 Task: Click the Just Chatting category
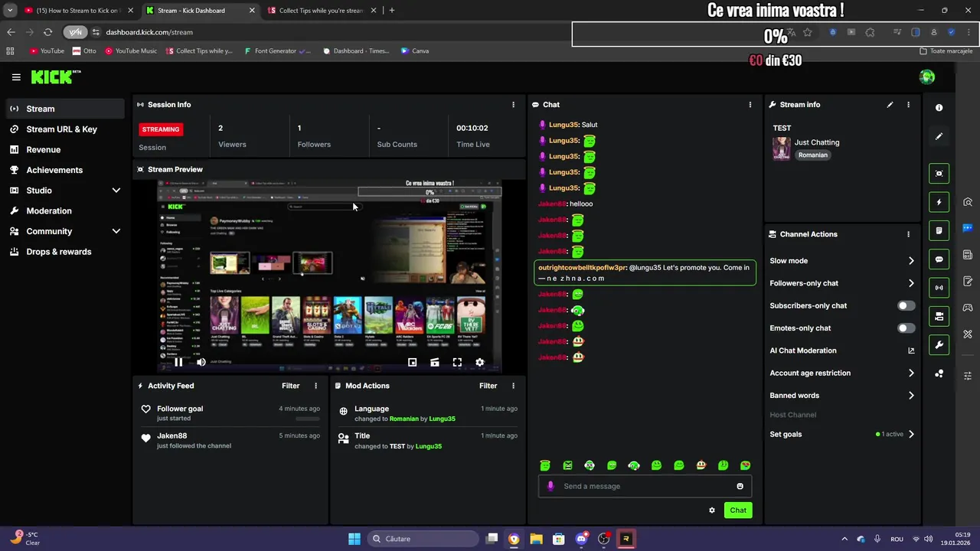pyautogui.click(x=817, y=142)
